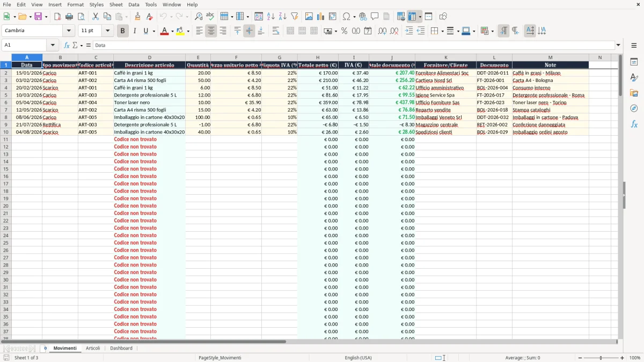Insert comment speech bubble icon
644x362 pixels.
click(x=375, y=17)
